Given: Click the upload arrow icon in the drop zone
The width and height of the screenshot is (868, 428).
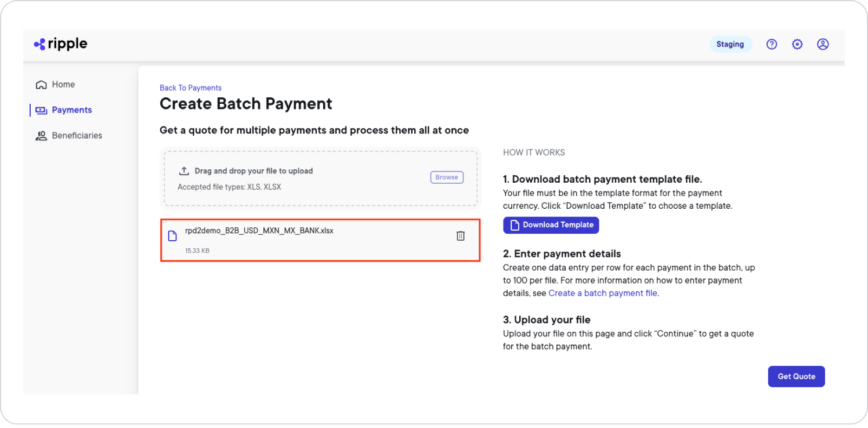Looking at the screenshot, I should coord(184,170).
